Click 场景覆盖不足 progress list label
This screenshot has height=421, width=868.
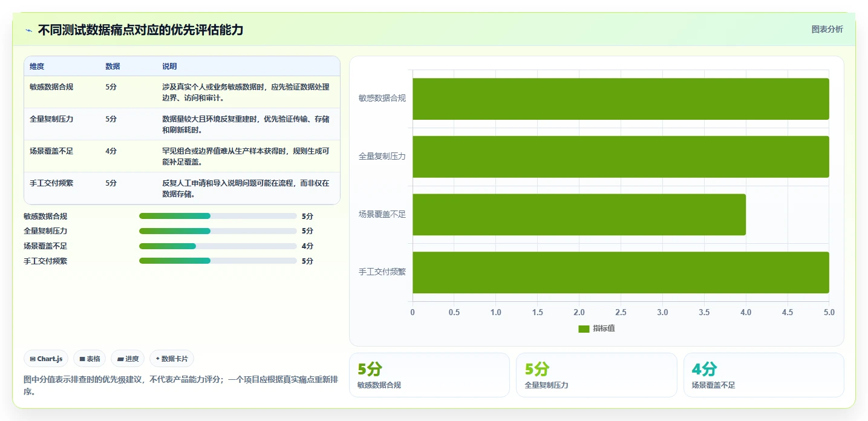[45, 246]
